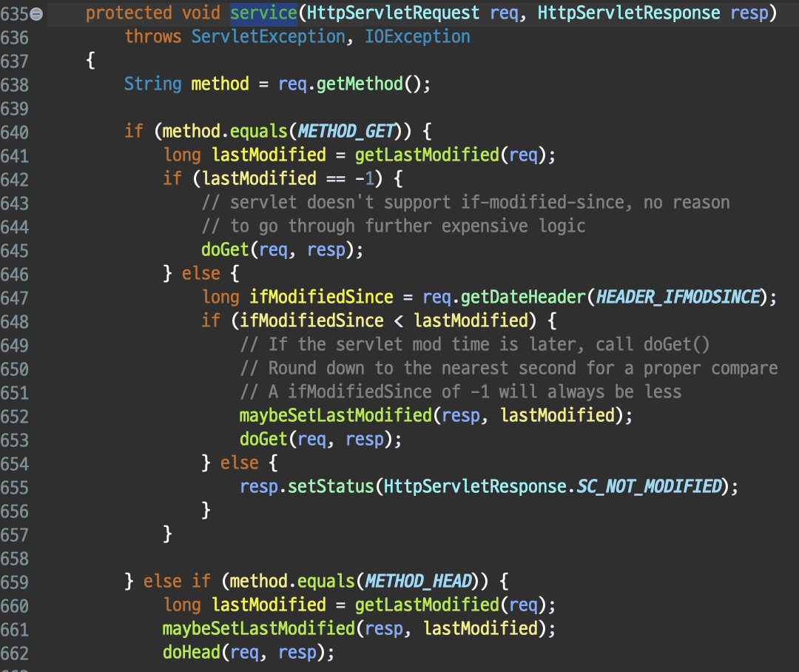This screenshot has width=799, height=672.
Task: Click the ServletException type name
Action: tap(268, 37)
